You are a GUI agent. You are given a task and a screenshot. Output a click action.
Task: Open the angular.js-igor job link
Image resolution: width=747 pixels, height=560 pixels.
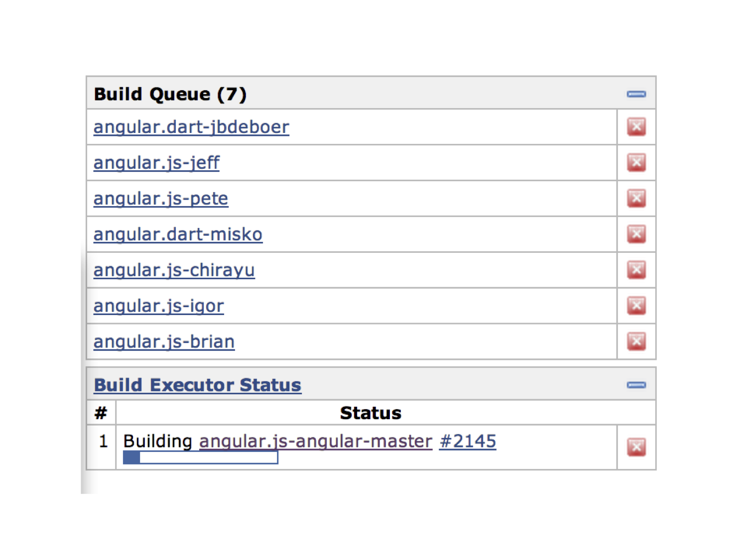point(158,307)
